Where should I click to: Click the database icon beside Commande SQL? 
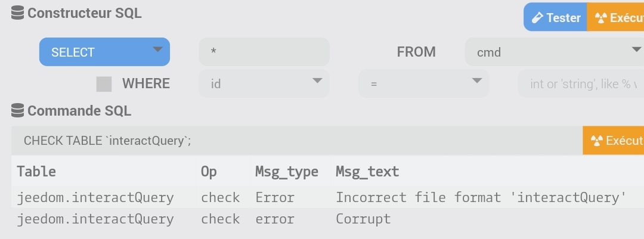tap(17, 110)
